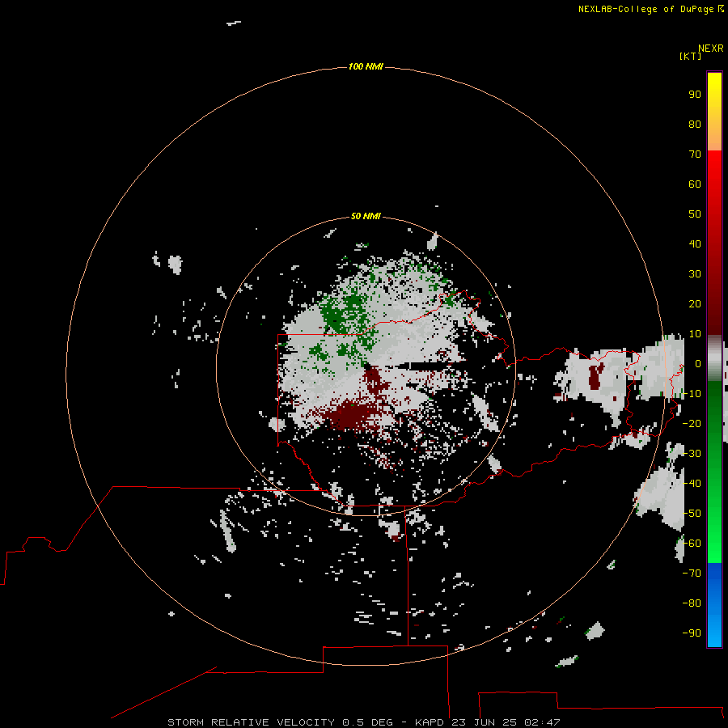Click the -10 value on velocity scale
This screenshot has height=728, width=728.
pyautogui.click(x=692, y=394)
